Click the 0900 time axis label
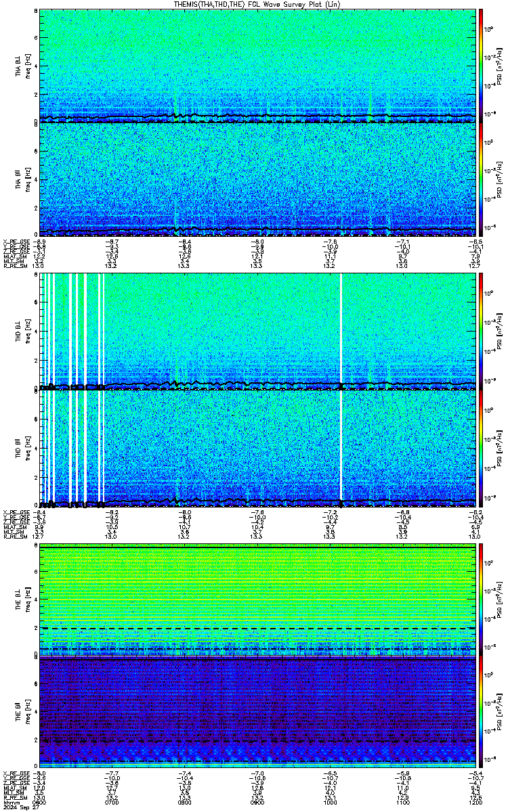This screenshot has height=812, width=508. click(258, 803)
